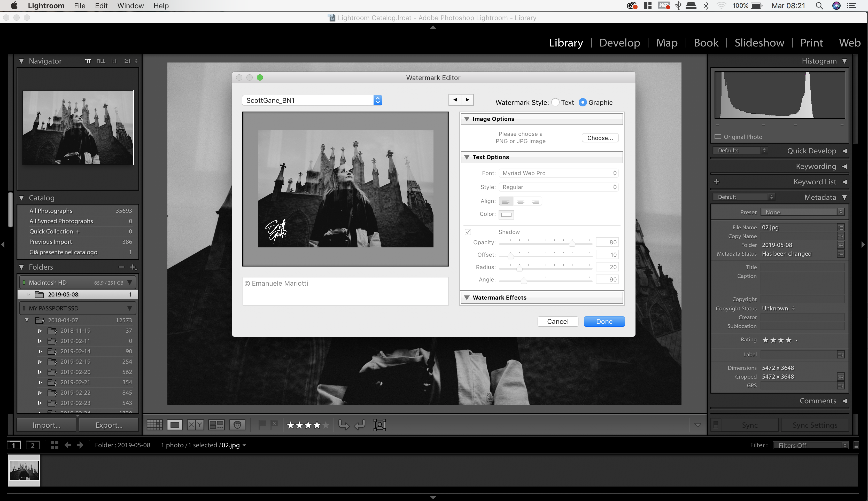Open People face view icon
This screenshot has height=501, width=868.
[237, 425]
